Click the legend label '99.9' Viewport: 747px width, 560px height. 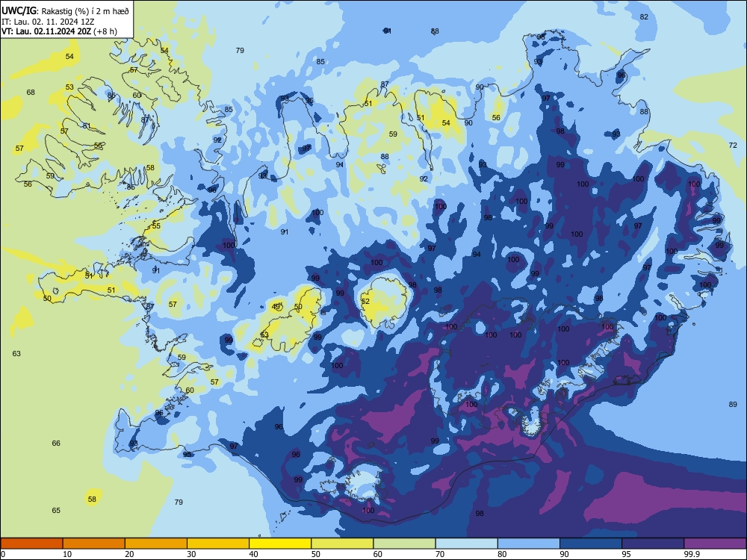click(x=692, y=554)
